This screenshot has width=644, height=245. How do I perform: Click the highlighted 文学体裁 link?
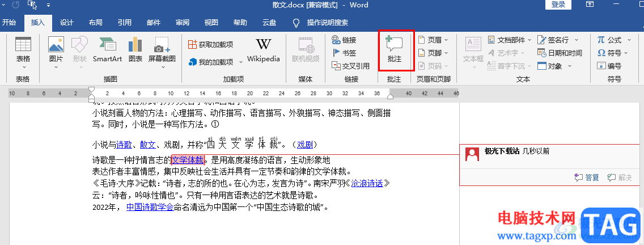click(188, 160)
